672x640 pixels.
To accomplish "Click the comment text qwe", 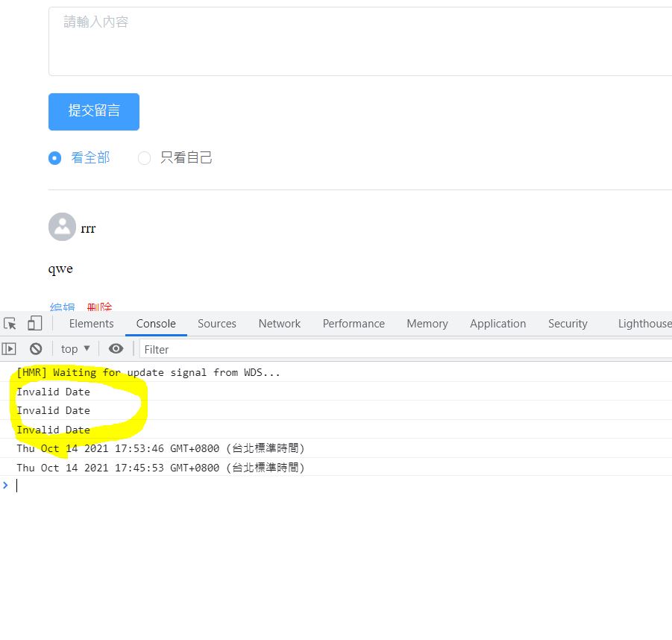I will pos(60,269).
